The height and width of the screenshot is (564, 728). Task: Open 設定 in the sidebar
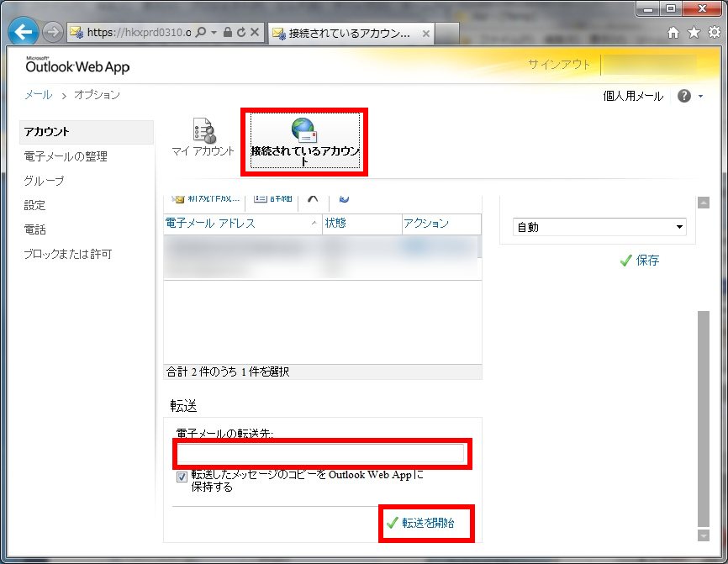coord(34,205)
